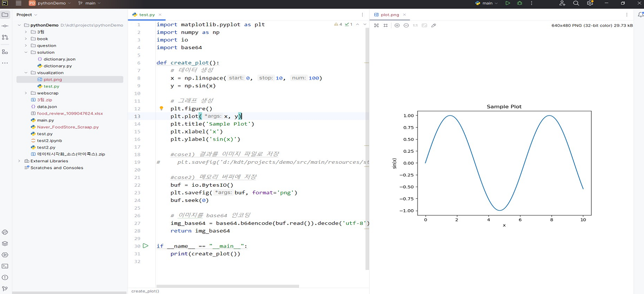Open the main branch dropdown

[x=90, y=3]
